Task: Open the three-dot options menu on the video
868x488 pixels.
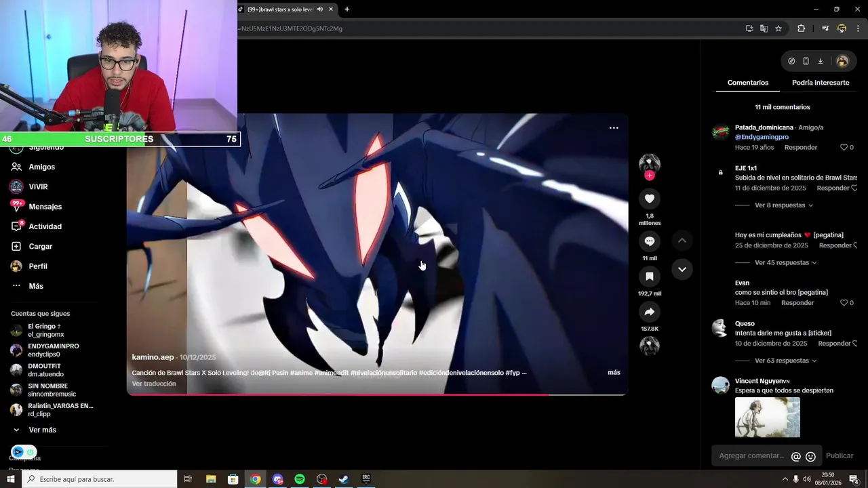Action: (614, 127)
